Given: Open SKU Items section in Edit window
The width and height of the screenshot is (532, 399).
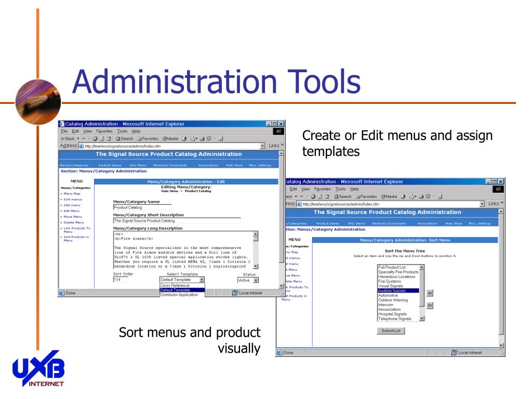Looking at the screenshot, I should (138, 165).
